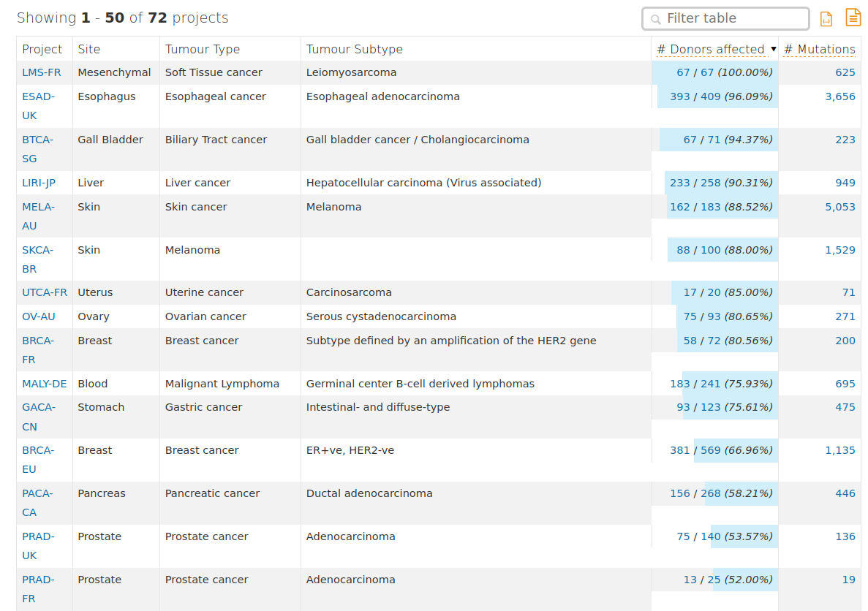Toggle sort arrow on Donors affected column
This screenshot has width=868, height=611.
point(774,49)
